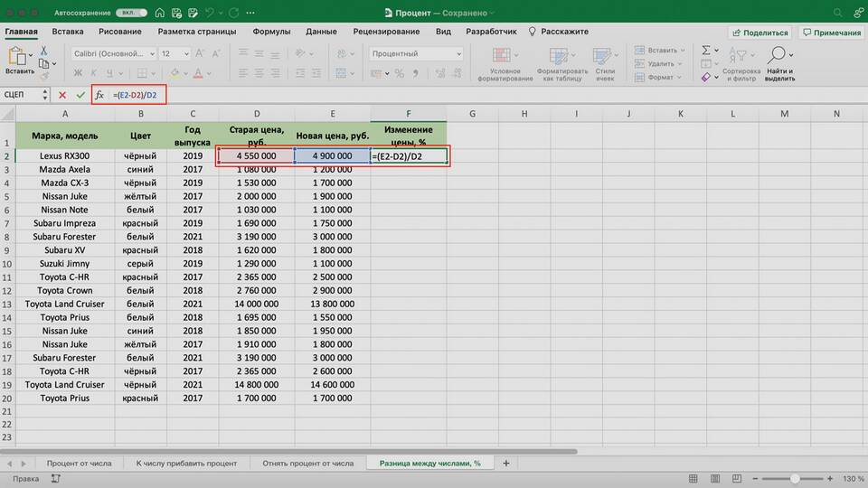Viewport: 868px width, 488px height.
Task: Toggle the Автосохранение switch off
Action: (x=132, y=13)
